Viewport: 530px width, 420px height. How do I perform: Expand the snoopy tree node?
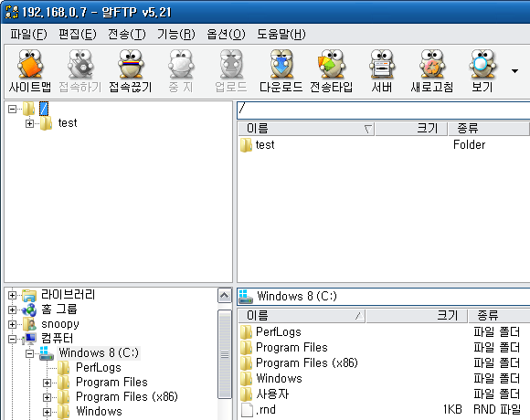pos(12,324)
